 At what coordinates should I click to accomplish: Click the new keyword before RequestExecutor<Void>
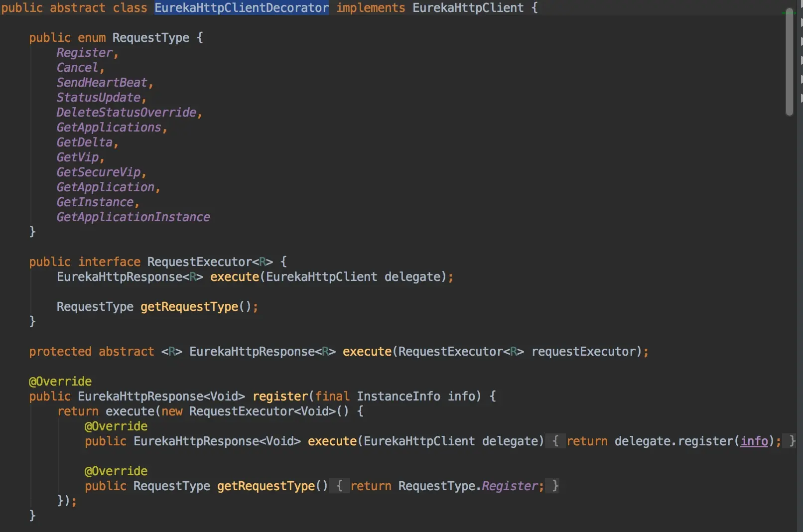point(172,411)
